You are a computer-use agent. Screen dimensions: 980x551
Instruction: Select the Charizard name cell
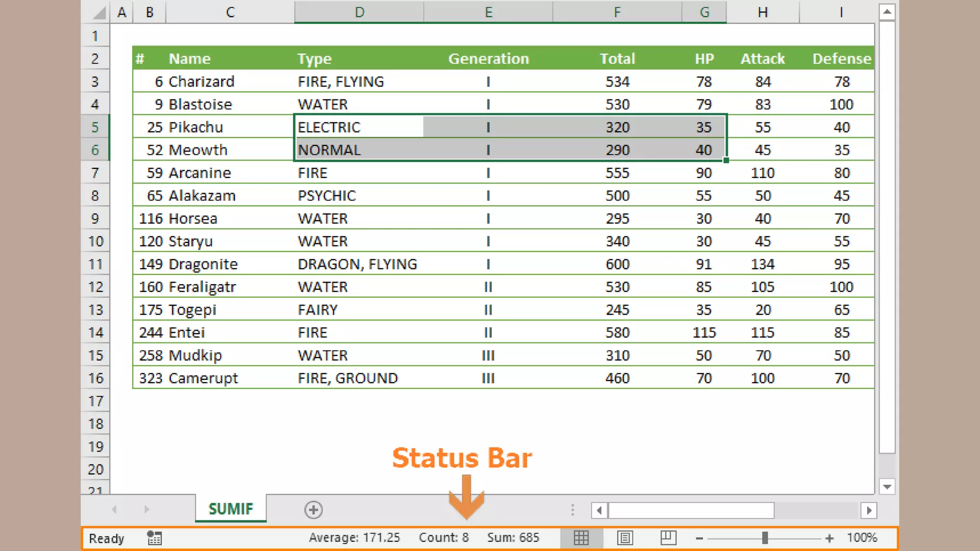click(201, 81)
